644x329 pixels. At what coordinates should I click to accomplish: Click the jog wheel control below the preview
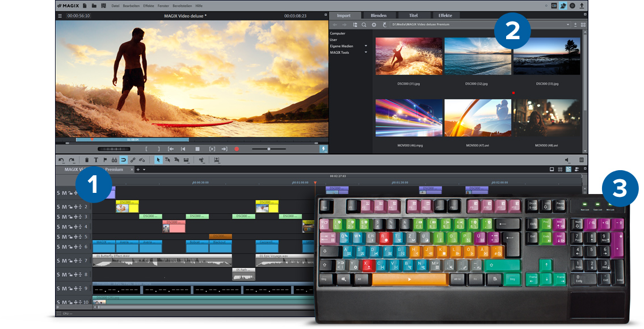click(x=114, y=149)
